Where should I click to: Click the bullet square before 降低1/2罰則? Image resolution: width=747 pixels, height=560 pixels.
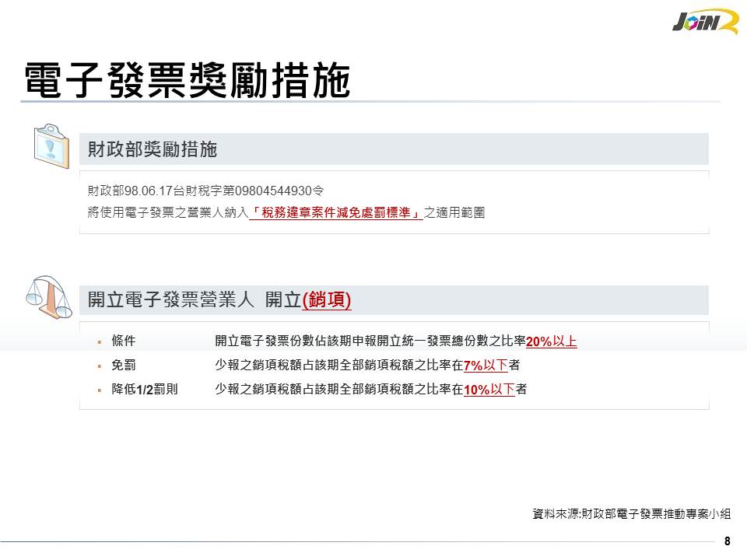click(x=99, y=390)
